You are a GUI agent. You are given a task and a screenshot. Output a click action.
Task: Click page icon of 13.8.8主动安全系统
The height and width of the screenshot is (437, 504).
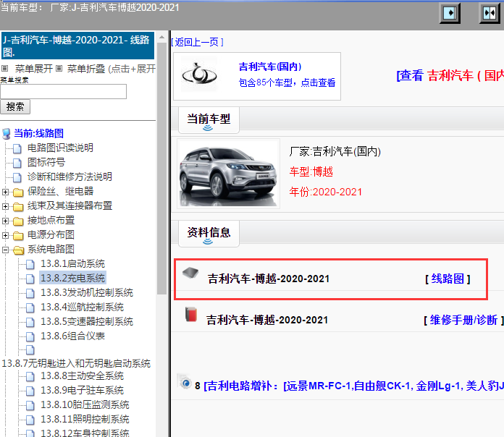tap(30, 376)
